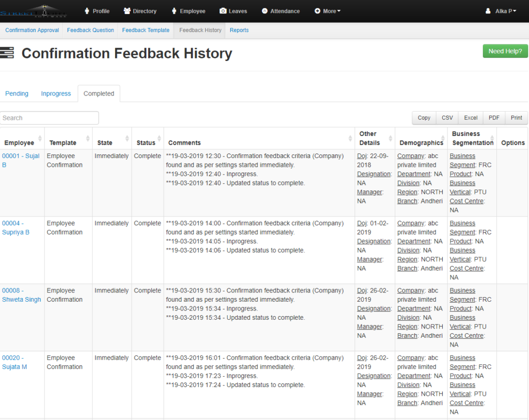The image size is (529, 420).
Task: Sort table by Demographics column arrows
Action: (443, 138)
